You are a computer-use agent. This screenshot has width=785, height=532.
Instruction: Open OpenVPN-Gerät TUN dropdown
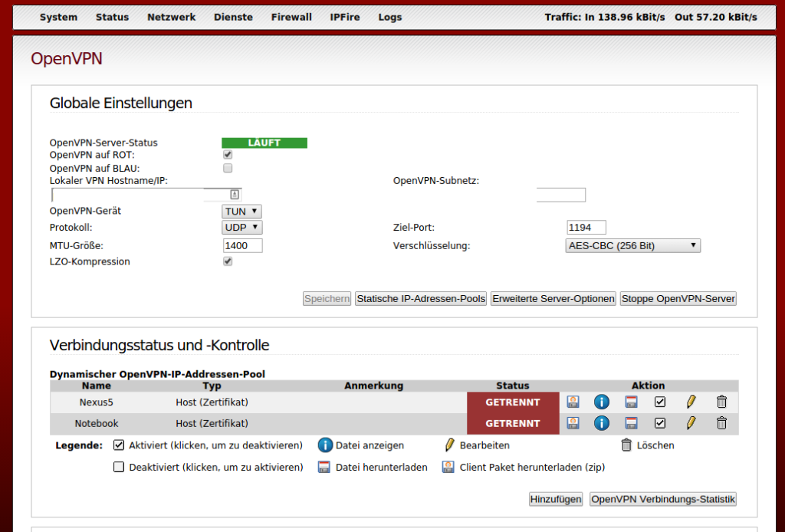click(241, 212)
